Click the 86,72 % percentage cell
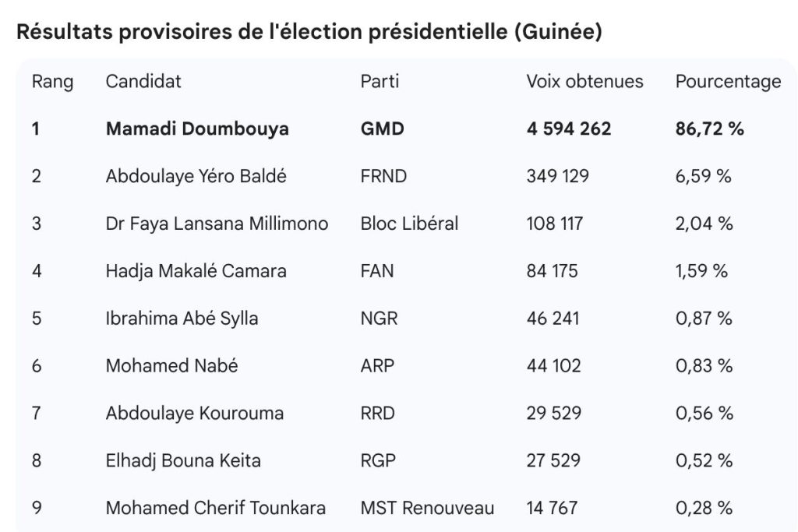The width and height of the screenshot is (798, 532). click(709, 129)
